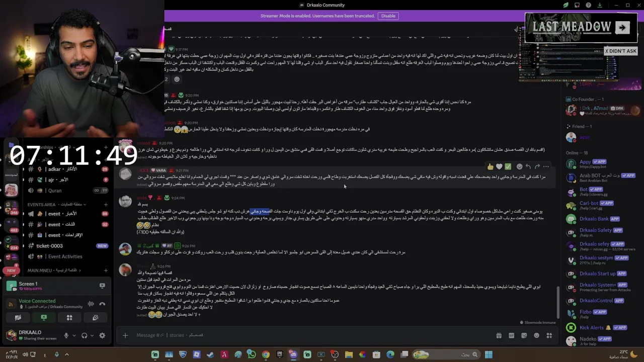
Task: Open the ticket-0003 channel
Action: 68,246
